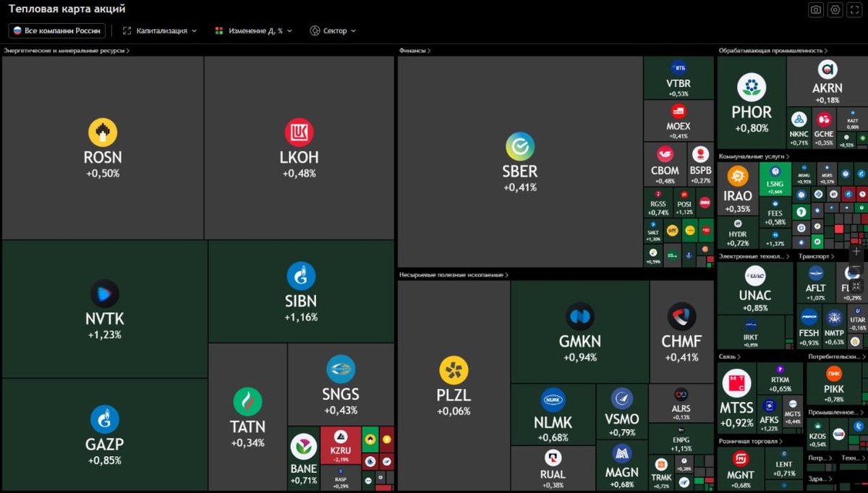Click the ROSN Rosneft logo
The image size is (868, 493).
tap(103, 132)
